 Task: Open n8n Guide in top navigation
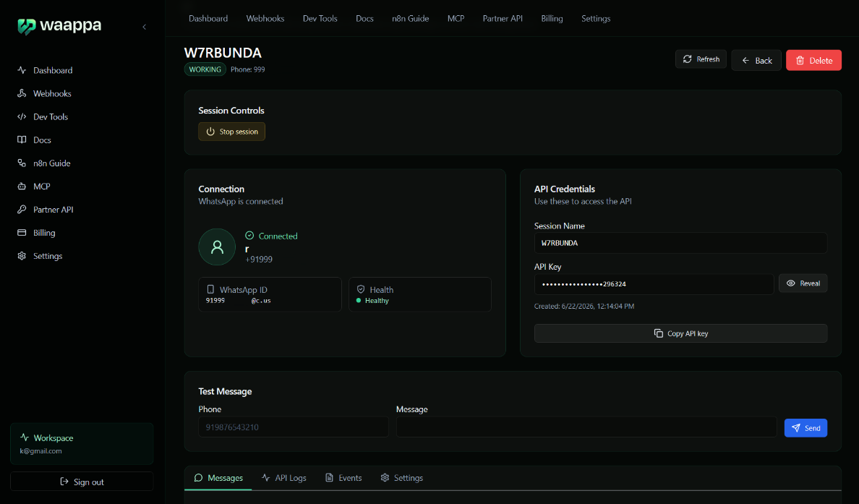point(410,19)
